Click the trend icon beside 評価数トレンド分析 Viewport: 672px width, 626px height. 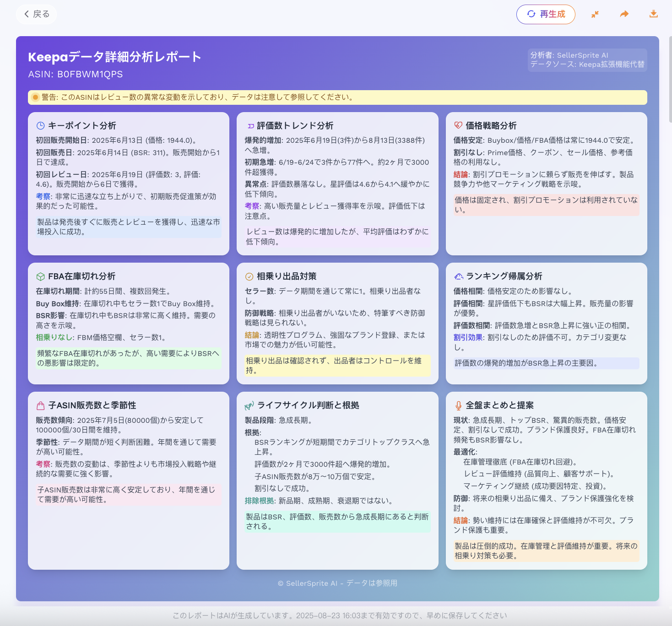pos(250,126)
